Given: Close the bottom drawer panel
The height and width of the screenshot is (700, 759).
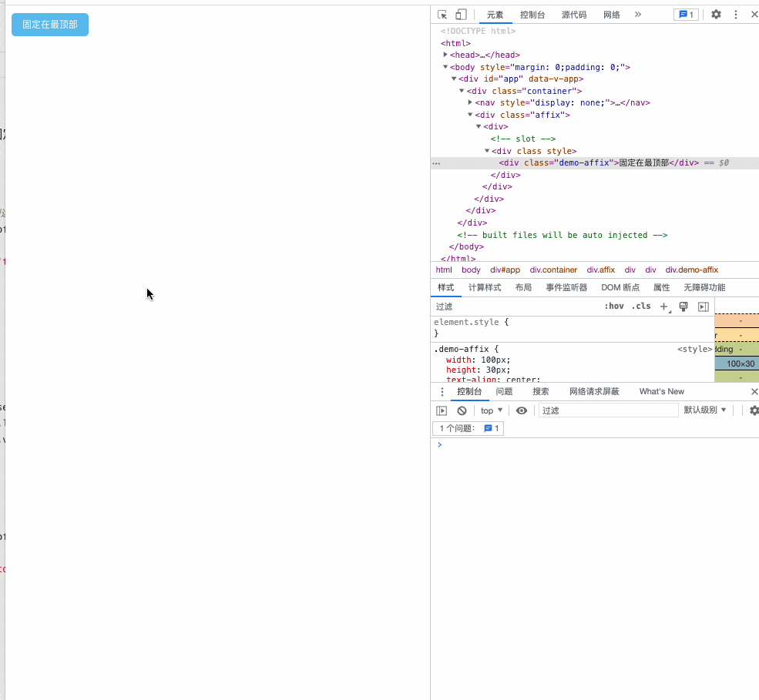Looking at the screenshot, I should (754, 391).
